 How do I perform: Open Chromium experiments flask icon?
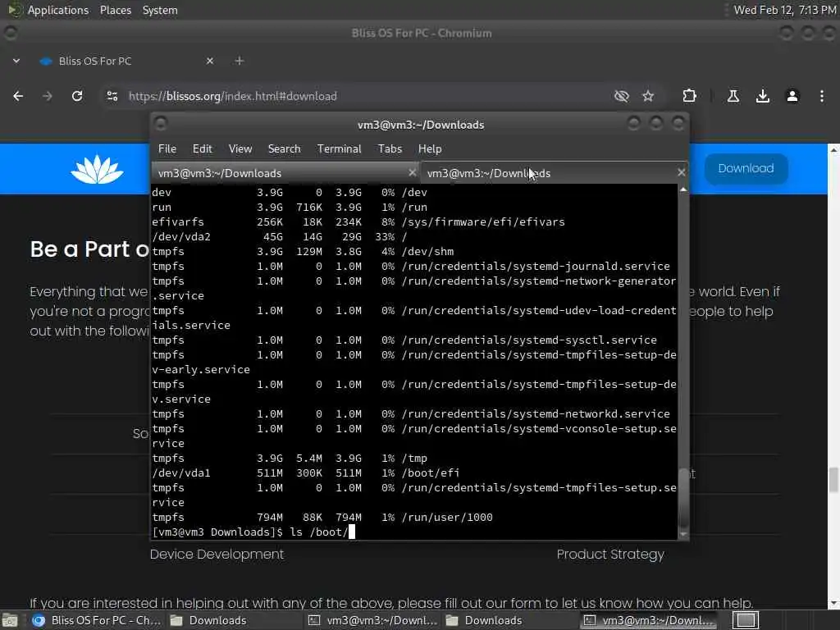[733, 96]
